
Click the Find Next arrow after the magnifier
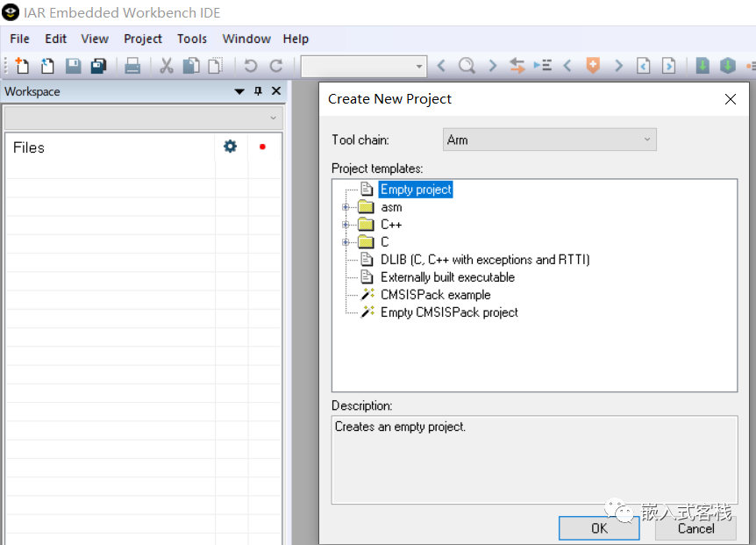point(492,65)
